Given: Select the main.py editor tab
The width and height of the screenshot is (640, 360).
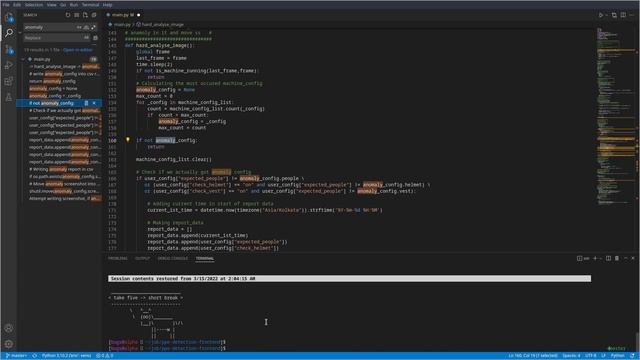Looking at the screenshot, I should click(124, 15).
